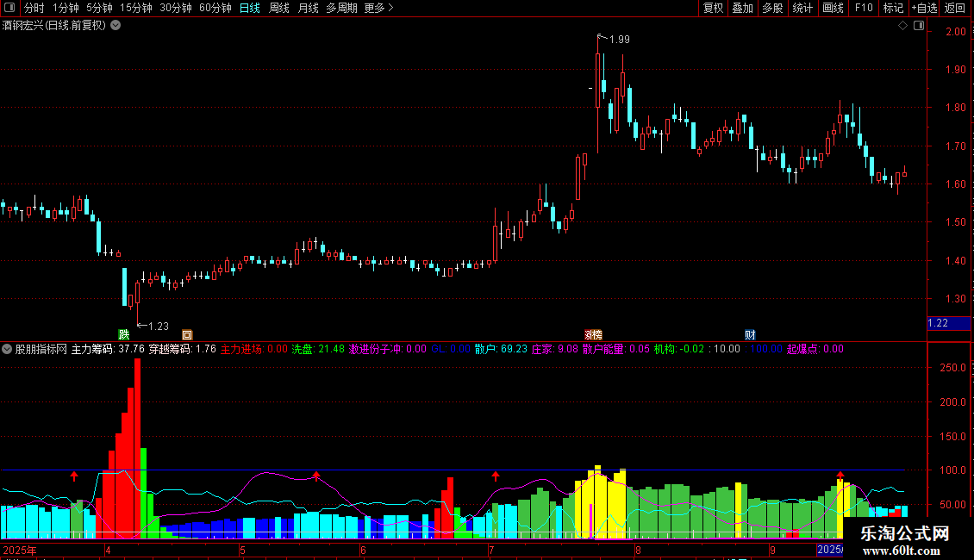The image size is (974, 560).
Task: Click the diamond icon on the chart
Action: pos(903,26)
